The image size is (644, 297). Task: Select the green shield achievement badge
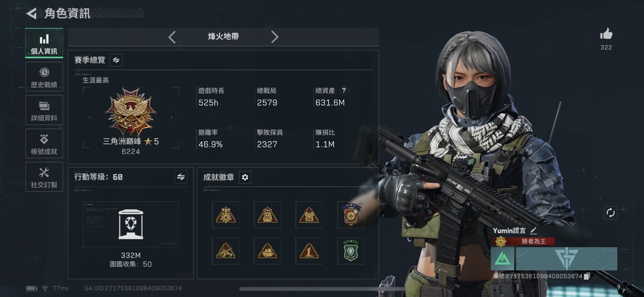[x=351, y=251]
